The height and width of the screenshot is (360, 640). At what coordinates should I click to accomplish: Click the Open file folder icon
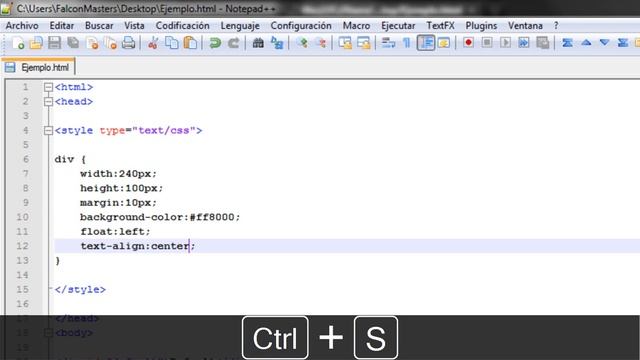(36, 42)
